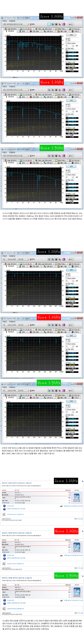Screen dimensions: 84x644
Task: Toggle 버스트 속도 checkbox in WDC 4core 3.9GHz window
Action: click(70, 197)
